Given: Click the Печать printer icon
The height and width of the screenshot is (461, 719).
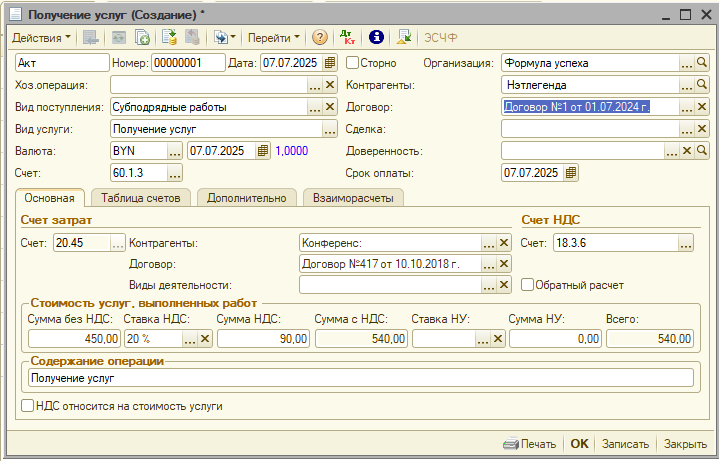Looking at the screenshot, I should click(x=511, y=444).
